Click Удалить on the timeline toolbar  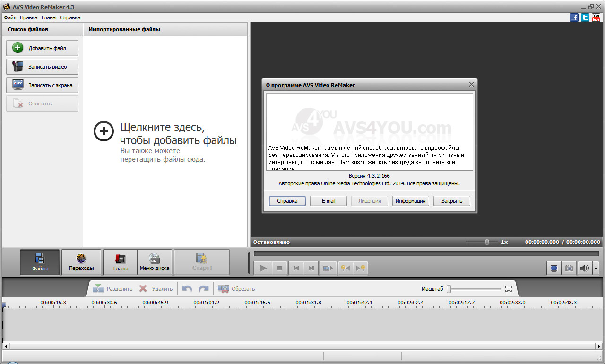pyautogui.click(x=156, y=289)
